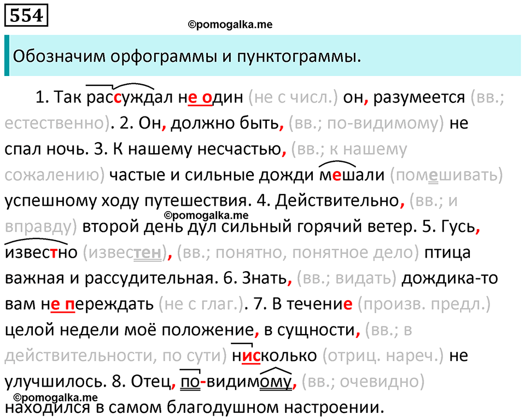Screen dimensions: 525x420
Task: Select the word 'рассуждал' in sentence 1
Action: click(x=130, y=97)
